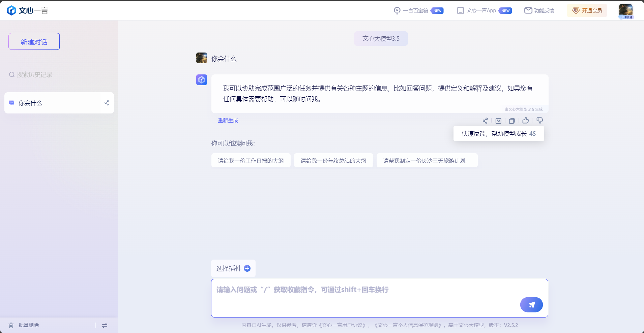The height and width of the screenshot is (333, 644).
Task: Open the user profile avatar menu
Action: (626, 11)
